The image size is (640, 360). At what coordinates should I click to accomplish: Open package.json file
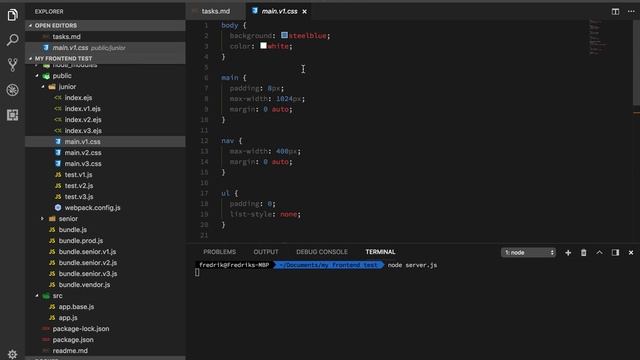[x=105, y=340]
